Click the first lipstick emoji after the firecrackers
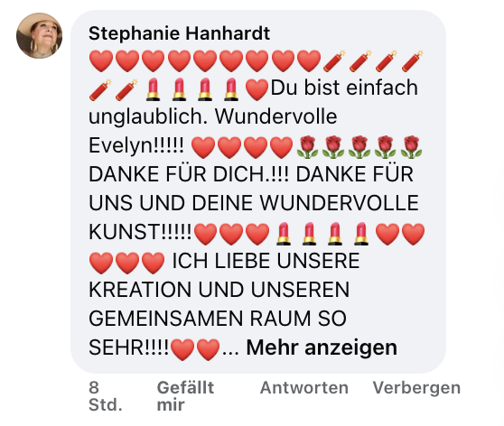This screenshot has width=504, height=426. [x=153, y=90]
